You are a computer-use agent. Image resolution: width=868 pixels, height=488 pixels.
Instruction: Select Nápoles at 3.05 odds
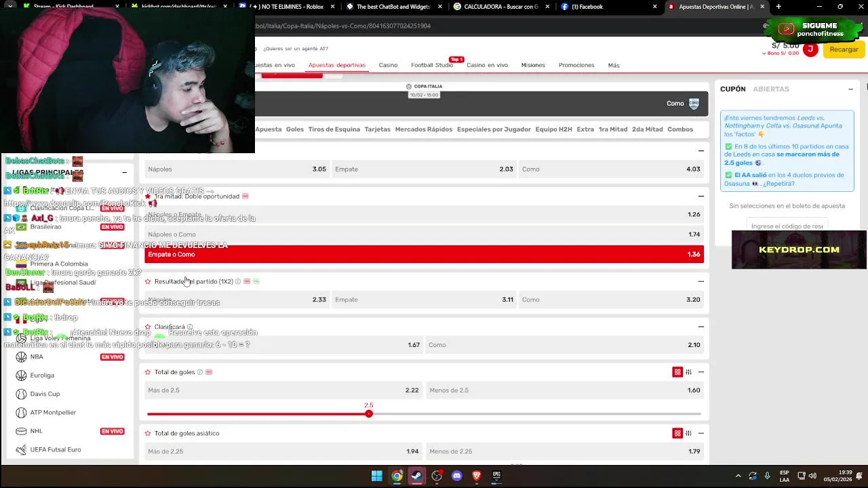point(237,169)
